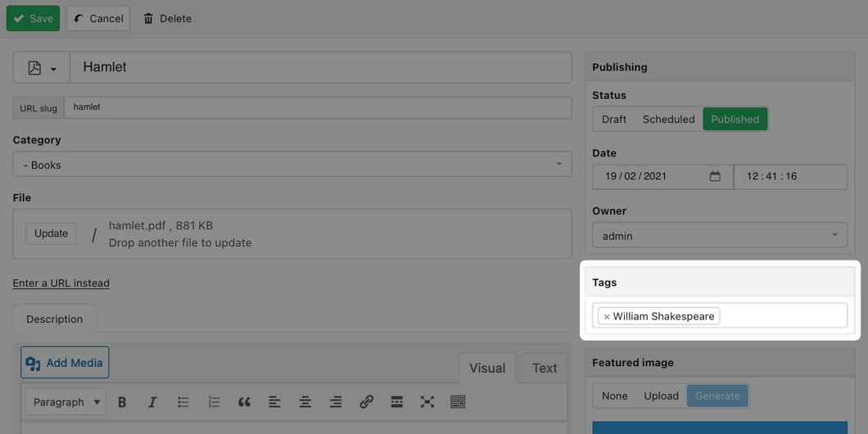Screen dimensions: 868x434
Task: Open the date picker calendar icon
Action: 715,177
